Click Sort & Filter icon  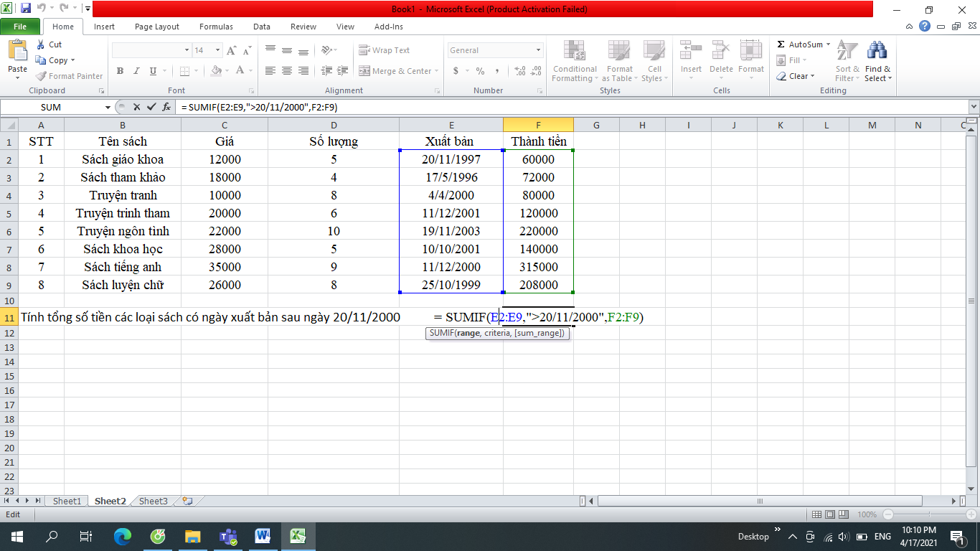coord(847,52)
